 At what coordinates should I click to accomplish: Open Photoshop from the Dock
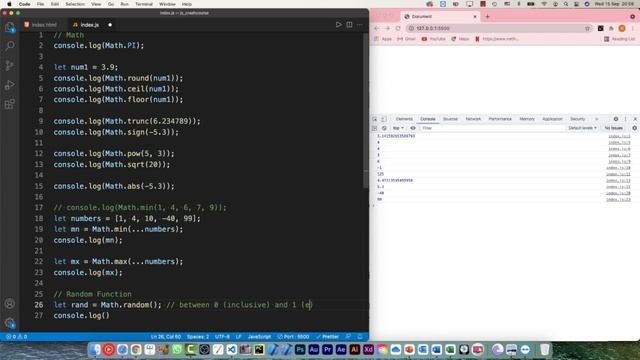[300, 349]
